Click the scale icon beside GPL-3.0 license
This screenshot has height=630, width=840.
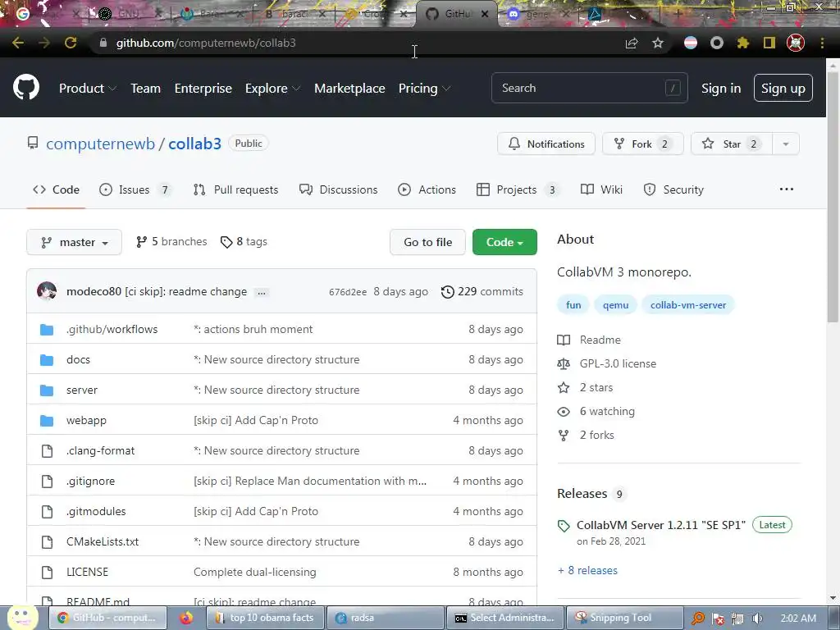click(x=564, y=363)
